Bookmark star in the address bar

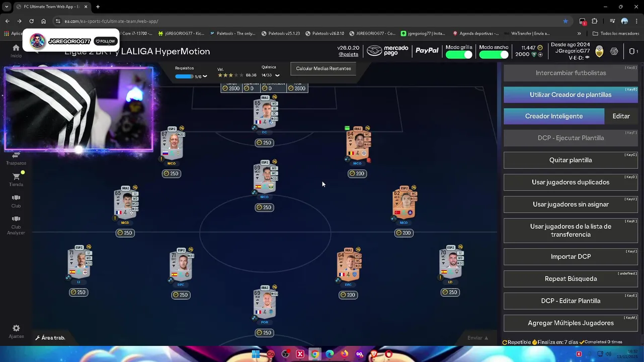(x=566, y=21)
